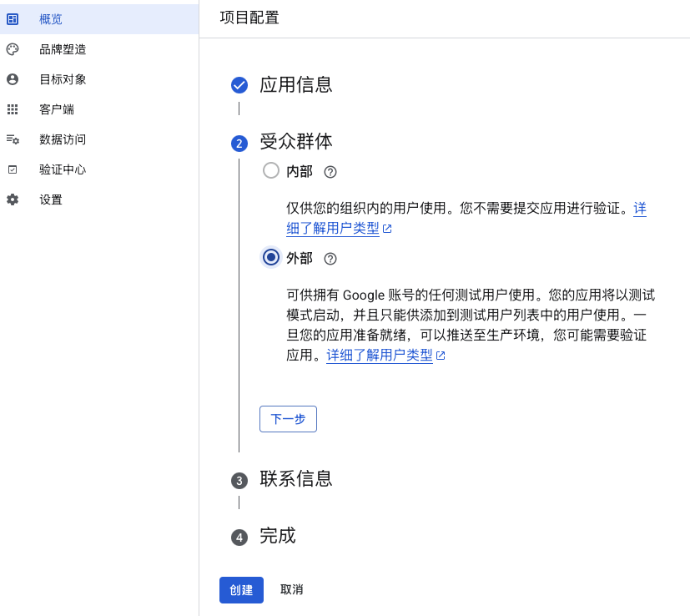Click the 数据访问 settings-list icon
The width and height of the screenshot is (690, 616).
[13, 139]
